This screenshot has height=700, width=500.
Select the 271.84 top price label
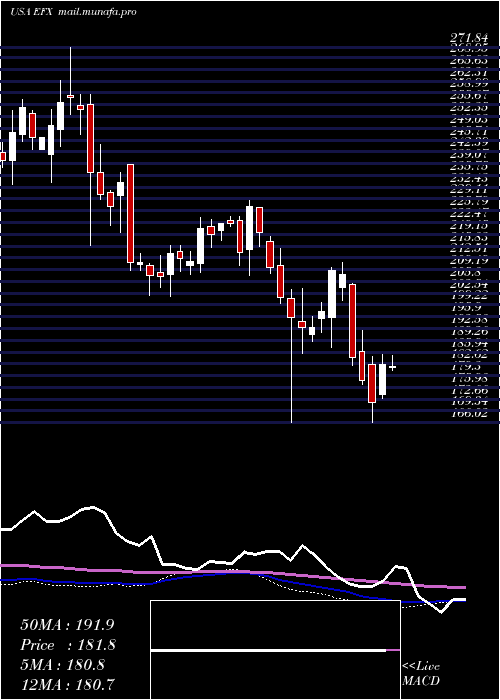coord(468,39)
